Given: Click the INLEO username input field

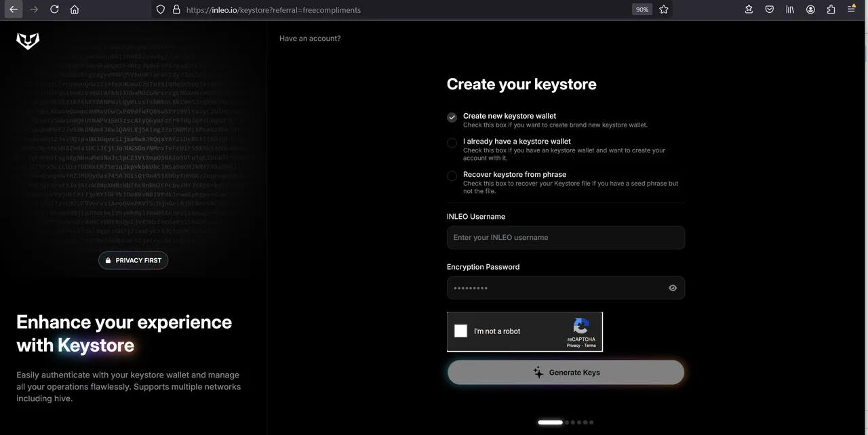Looking at the screenshot, I should 566,238.
